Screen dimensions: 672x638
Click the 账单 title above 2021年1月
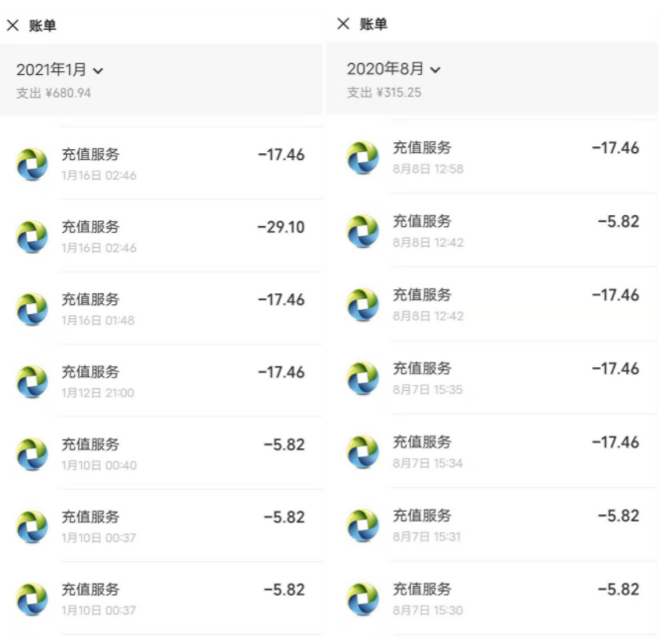pyautogui.click(x=42, y=26)
